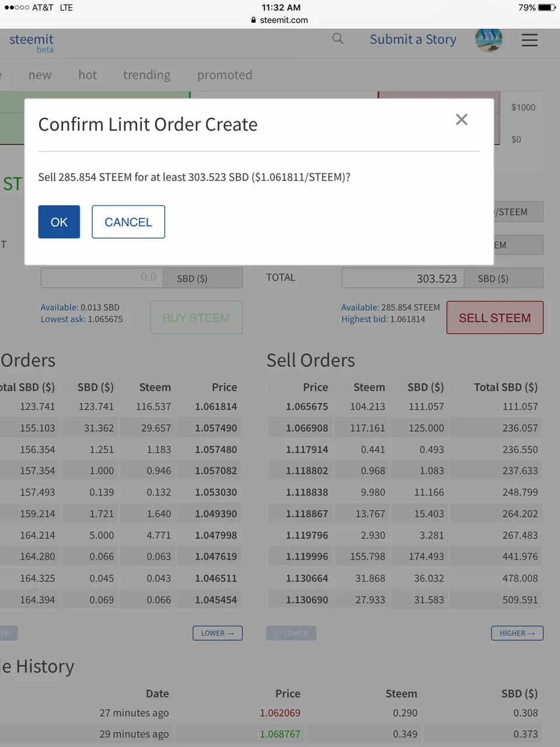Click the steemit.com address bar

[280, 20]
